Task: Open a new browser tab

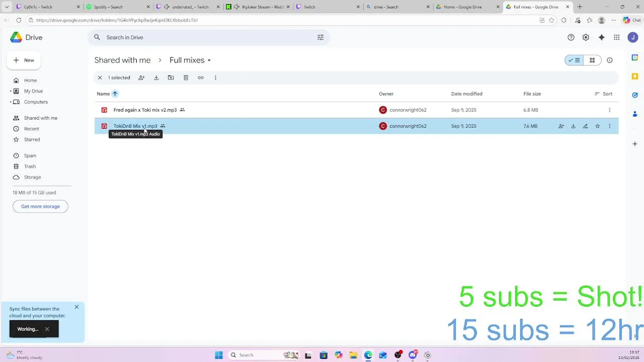Action: [x=580, y=7]
